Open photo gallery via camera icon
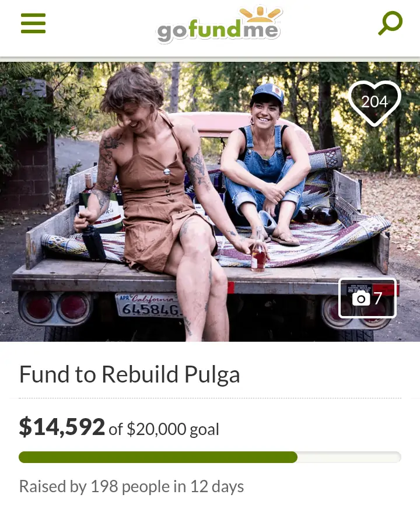The height and width of the screenshot is (505, 420). coord(361,298)
